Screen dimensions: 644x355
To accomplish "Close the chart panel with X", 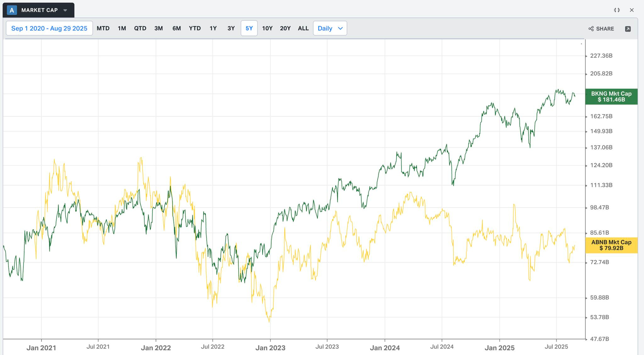I will [x=632, y=10].
